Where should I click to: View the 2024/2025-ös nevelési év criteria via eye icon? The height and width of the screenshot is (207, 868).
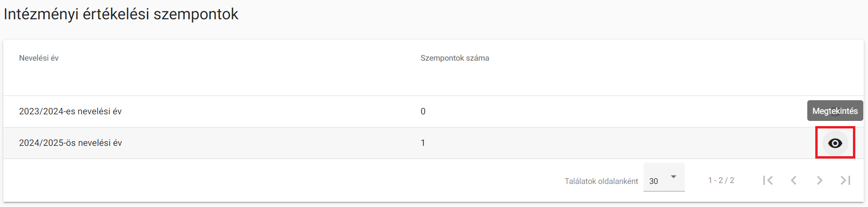[x=835, y=143]
